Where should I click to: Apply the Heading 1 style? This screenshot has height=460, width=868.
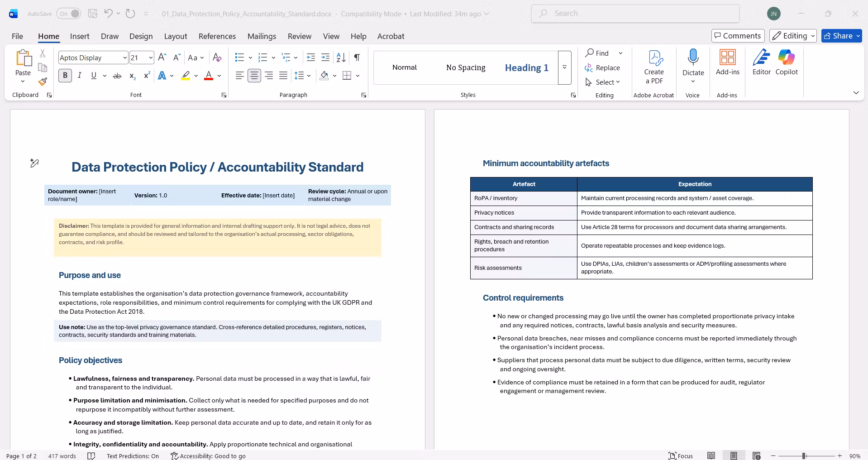tap(527, 67)
